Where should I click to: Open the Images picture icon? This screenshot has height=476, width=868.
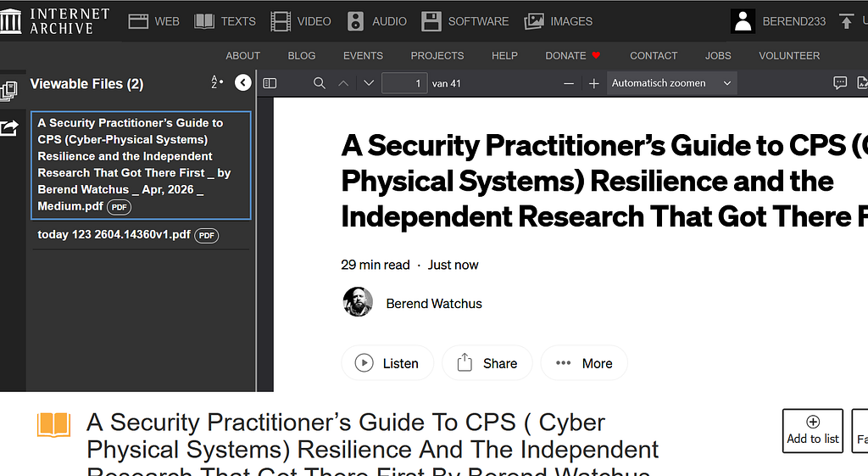(534, 21)
